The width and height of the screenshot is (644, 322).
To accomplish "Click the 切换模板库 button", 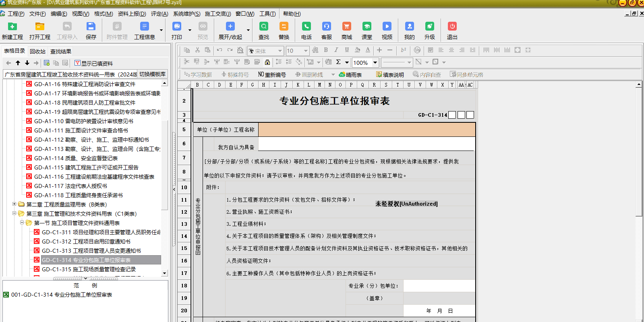I will [152, 74].
